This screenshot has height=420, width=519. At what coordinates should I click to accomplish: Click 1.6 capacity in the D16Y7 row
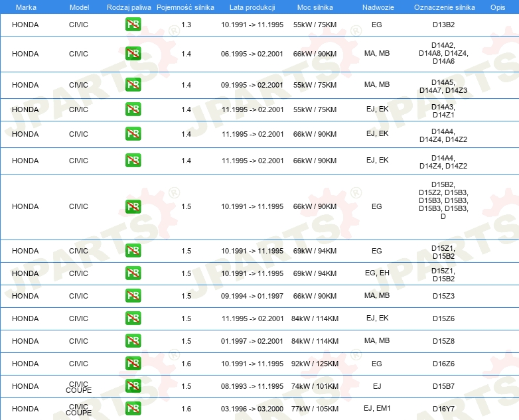click(x=186, y=409)
